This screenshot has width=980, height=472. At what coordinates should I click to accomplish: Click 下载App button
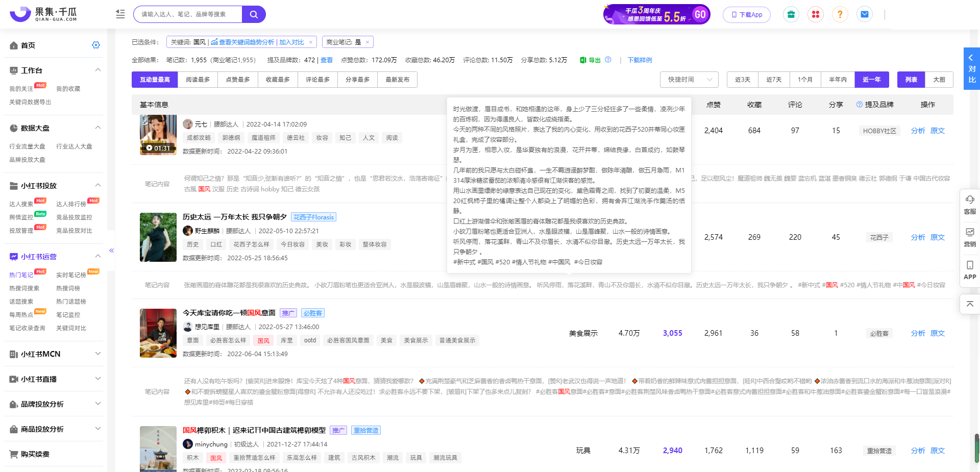[747, 15]
